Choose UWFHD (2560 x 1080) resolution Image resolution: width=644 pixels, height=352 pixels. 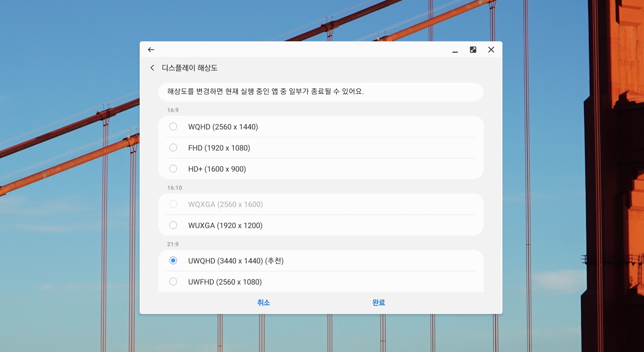tap(173, 282)
